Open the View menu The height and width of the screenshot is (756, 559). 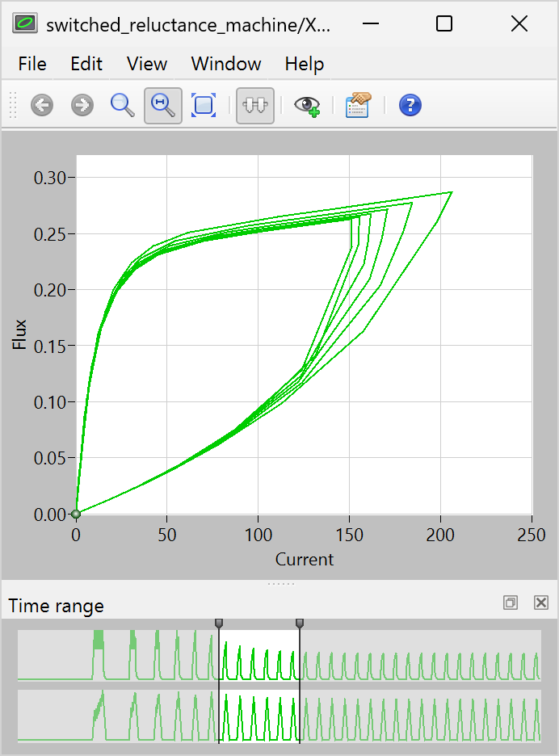(147, 64)
